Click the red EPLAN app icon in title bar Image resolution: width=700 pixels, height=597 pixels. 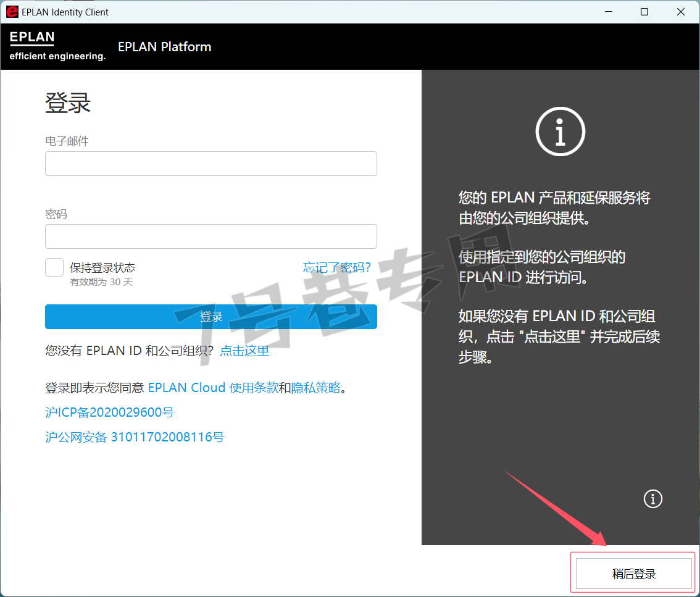12,12
